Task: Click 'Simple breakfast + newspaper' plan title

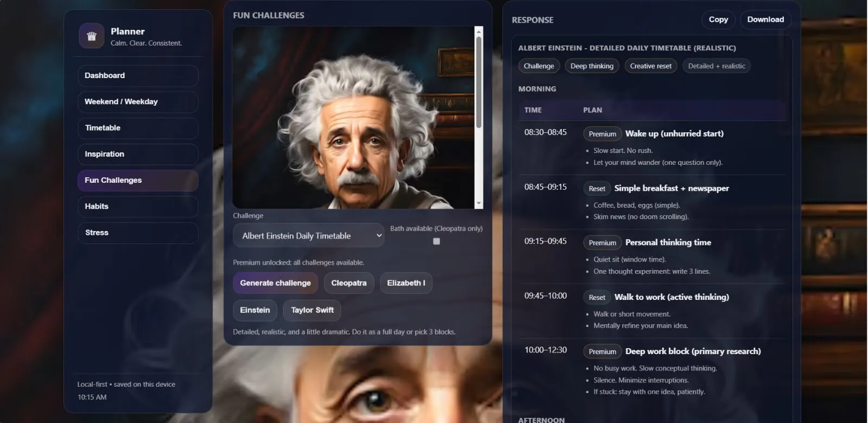Action: click(x=672, y=189)
